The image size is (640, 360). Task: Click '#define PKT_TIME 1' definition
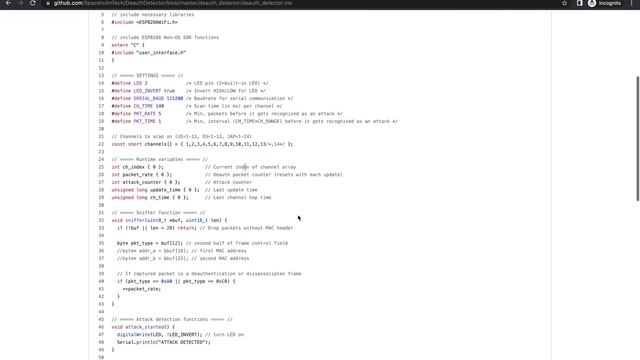click(x=136, y=121)
